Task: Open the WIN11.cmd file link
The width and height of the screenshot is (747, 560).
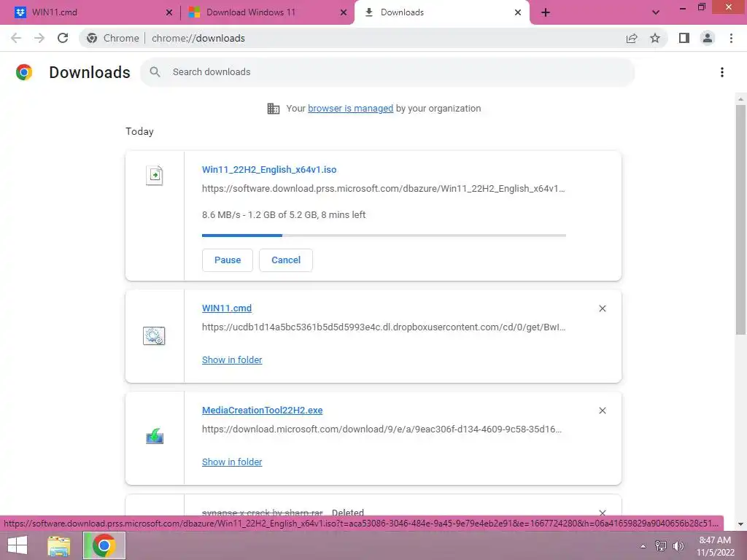Action: [x=227, y=308]
